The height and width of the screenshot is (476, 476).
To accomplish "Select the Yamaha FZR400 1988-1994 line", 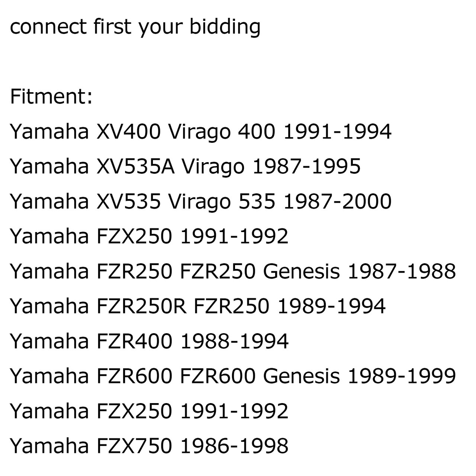I will 149,341.
